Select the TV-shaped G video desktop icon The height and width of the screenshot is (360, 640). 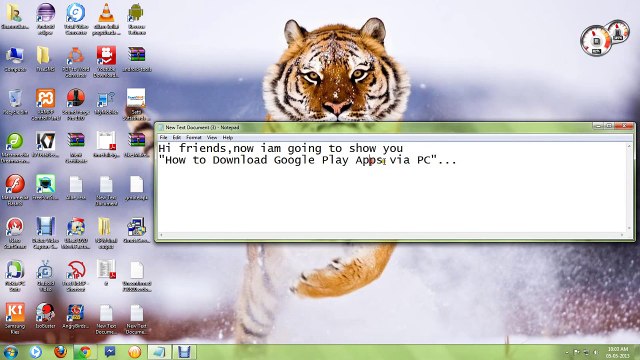pos(45,276)
